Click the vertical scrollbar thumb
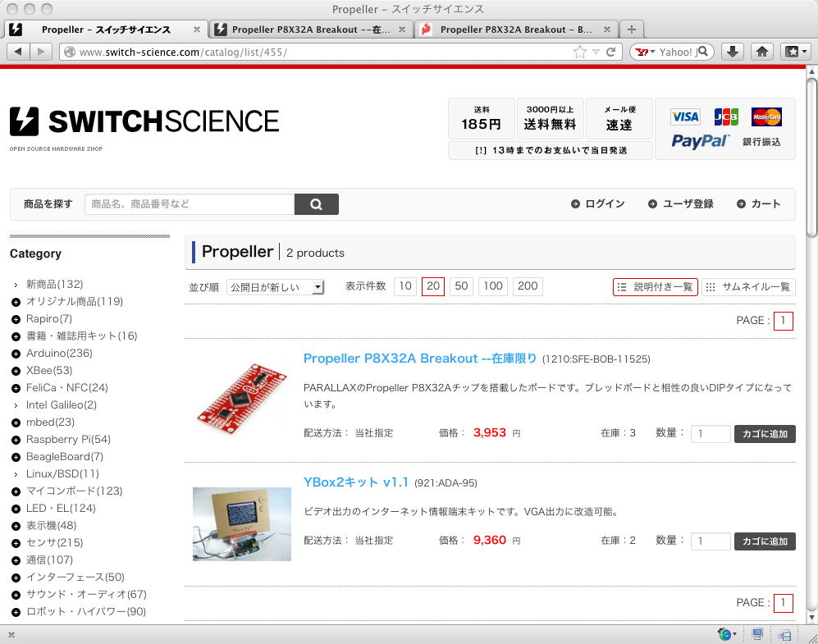The image size is (818, 644). point(811,157)
